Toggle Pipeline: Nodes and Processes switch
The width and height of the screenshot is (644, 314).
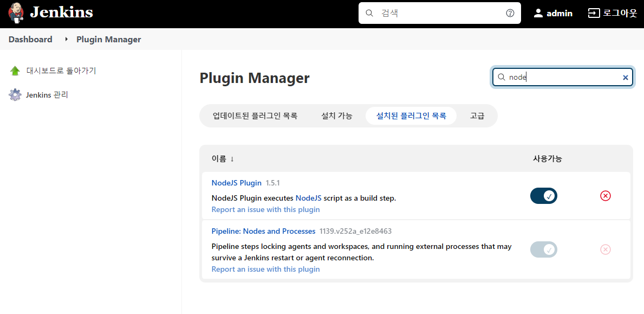coord(544,249)
